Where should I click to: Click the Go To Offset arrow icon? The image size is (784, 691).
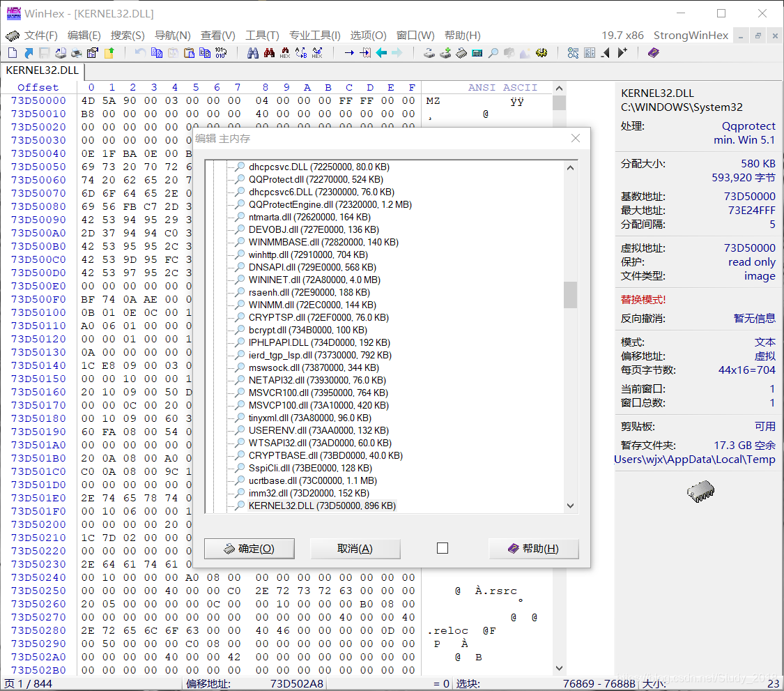(x=349, y=52)
